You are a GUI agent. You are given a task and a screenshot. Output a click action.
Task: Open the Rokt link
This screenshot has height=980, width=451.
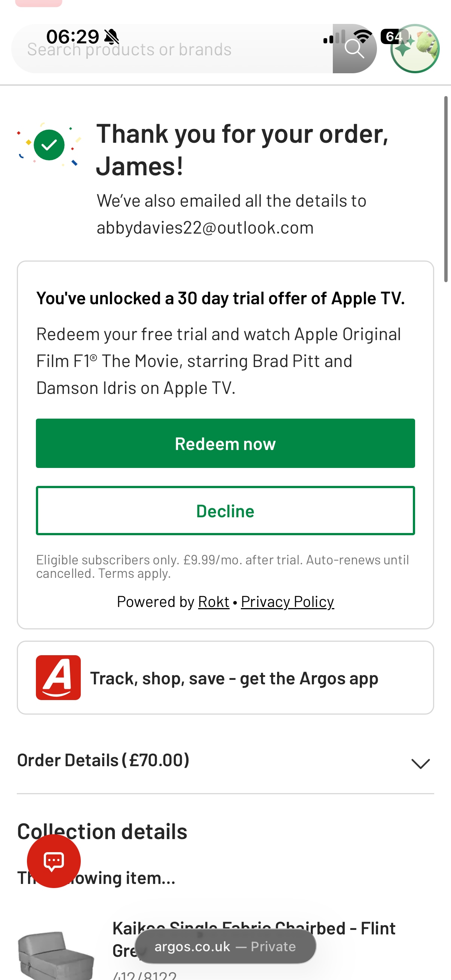(x=214, y=602)
